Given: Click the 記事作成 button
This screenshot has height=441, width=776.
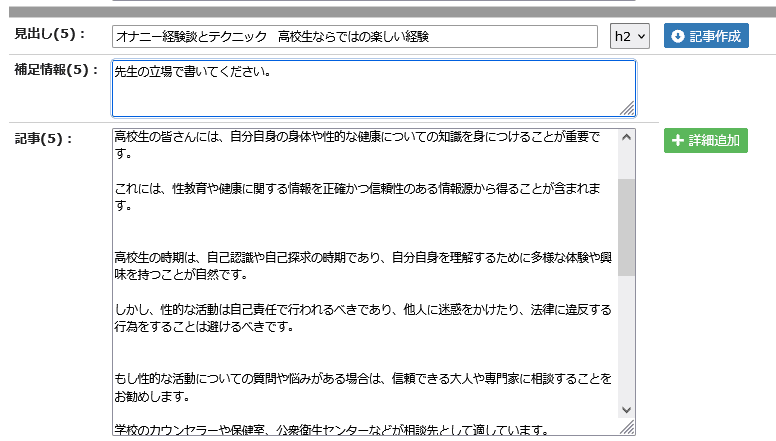Looking at the screenshot, I should pyautogui.click(x=706, y=36).
